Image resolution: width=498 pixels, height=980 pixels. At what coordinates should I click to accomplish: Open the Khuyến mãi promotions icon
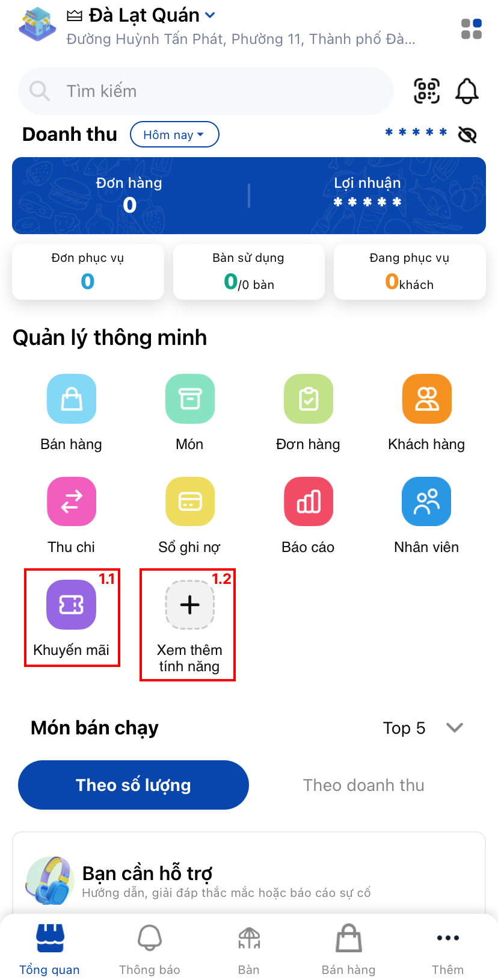pyautogui.click(x=72, y=604)
